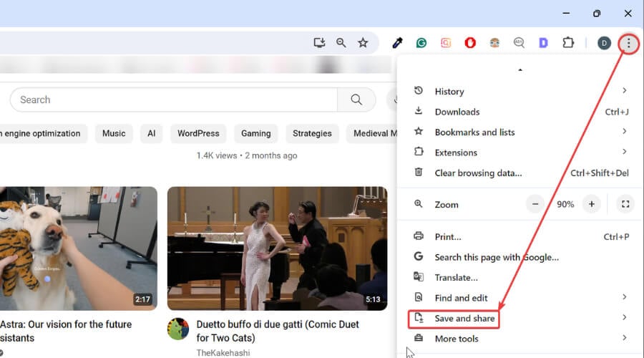Image resolution: width=644 pixels, height=358 pixels.
Task: Expand Bookmarks and lists chevron arrow
Action: pos(624,131)
